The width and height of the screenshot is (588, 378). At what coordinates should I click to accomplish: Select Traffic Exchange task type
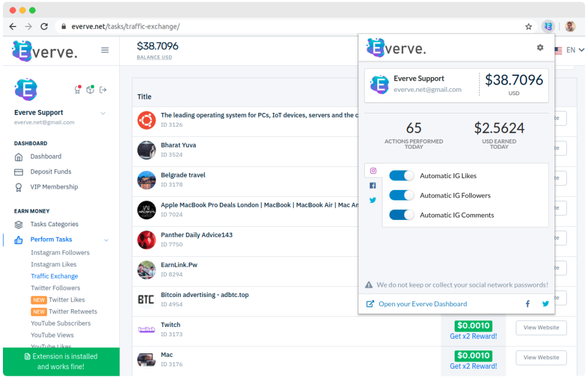55,276
